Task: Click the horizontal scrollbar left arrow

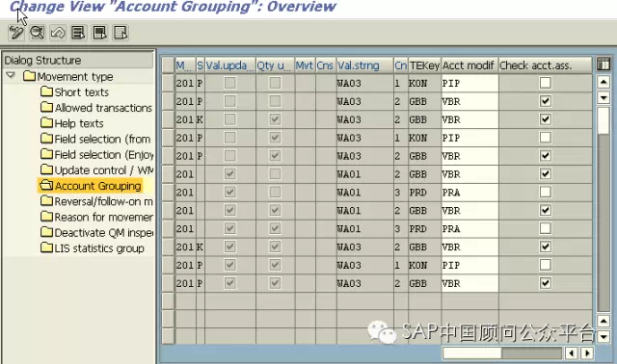Action: click(x=572, y=353)
